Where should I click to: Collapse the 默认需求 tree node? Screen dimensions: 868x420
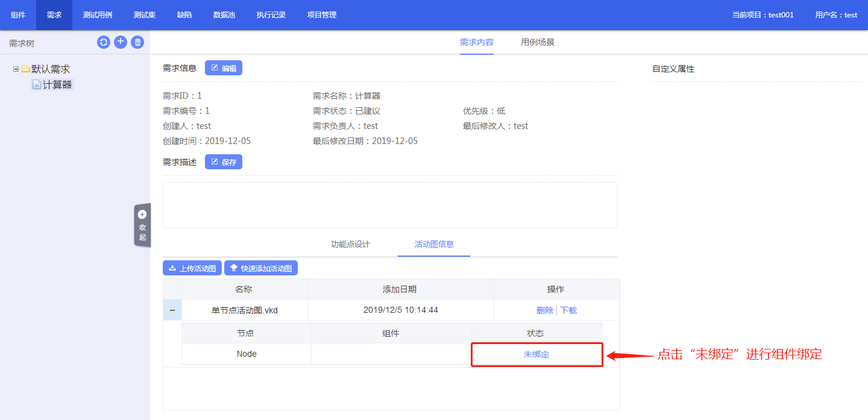16,69
